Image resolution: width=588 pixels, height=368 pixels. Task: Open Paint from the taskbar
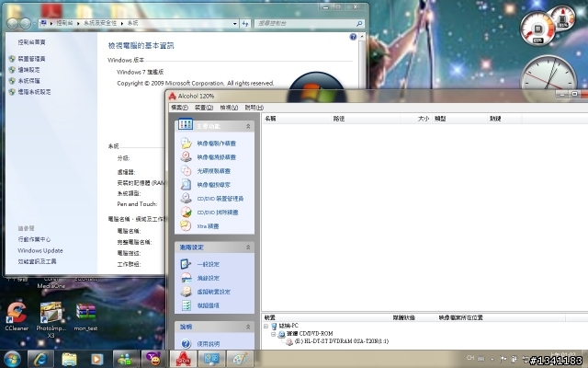[240, 360]
